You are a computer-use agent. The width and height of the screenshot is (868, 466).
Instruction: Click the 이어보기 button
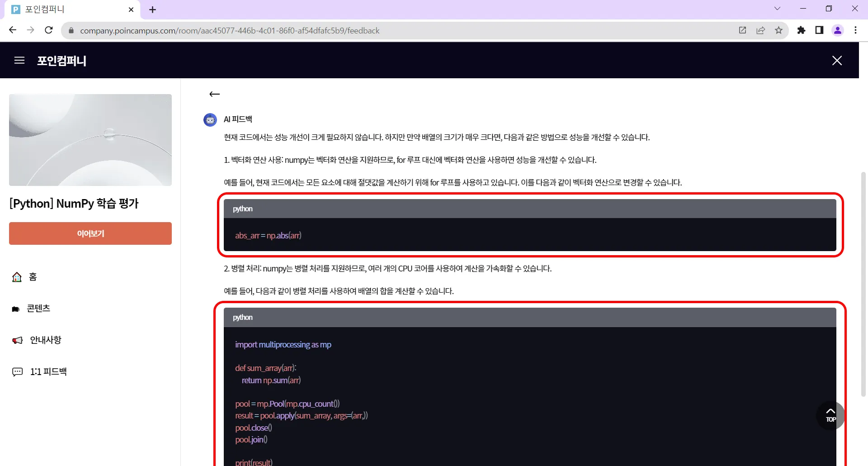[90, 233]
